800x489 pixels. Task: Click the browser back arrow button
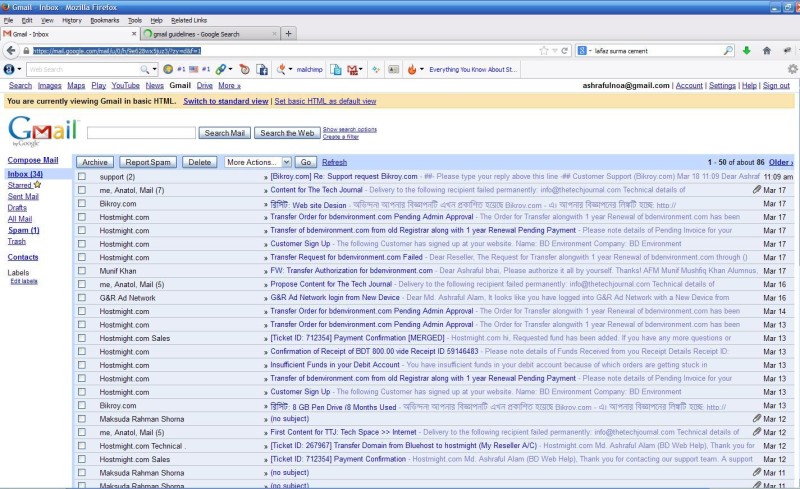11,50
